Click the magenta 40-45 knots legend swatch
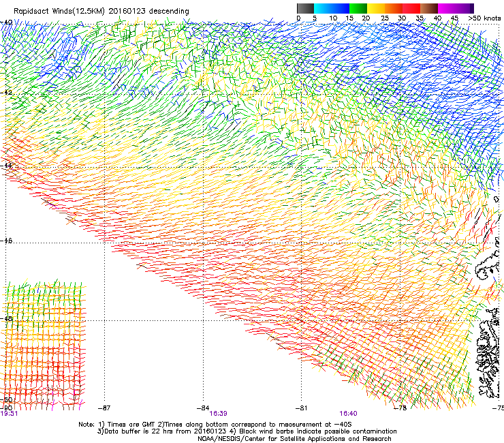 (447, 8)
